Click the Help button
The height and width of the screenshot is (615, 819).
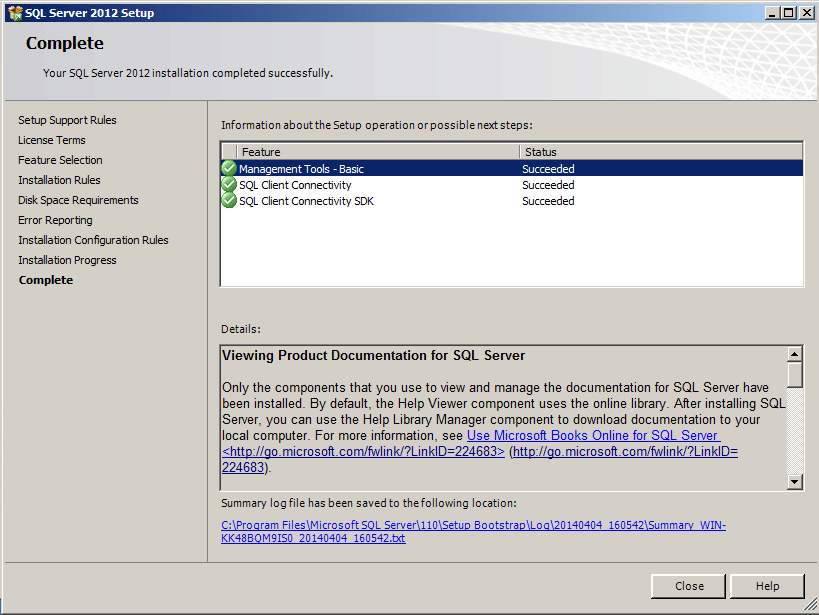click(767, 586)
